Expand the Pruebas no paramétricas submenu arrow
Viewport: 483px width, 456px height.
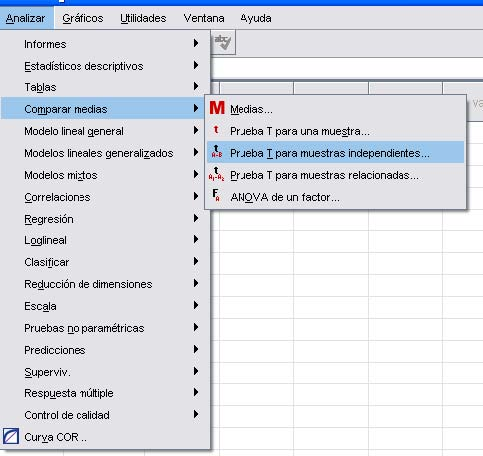point(196,328)
